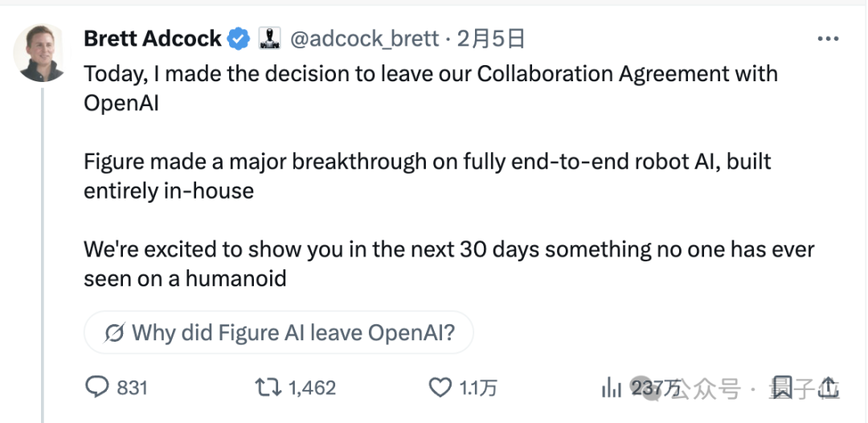
Task: Like the post with heart icon
Action: (440, 388)
